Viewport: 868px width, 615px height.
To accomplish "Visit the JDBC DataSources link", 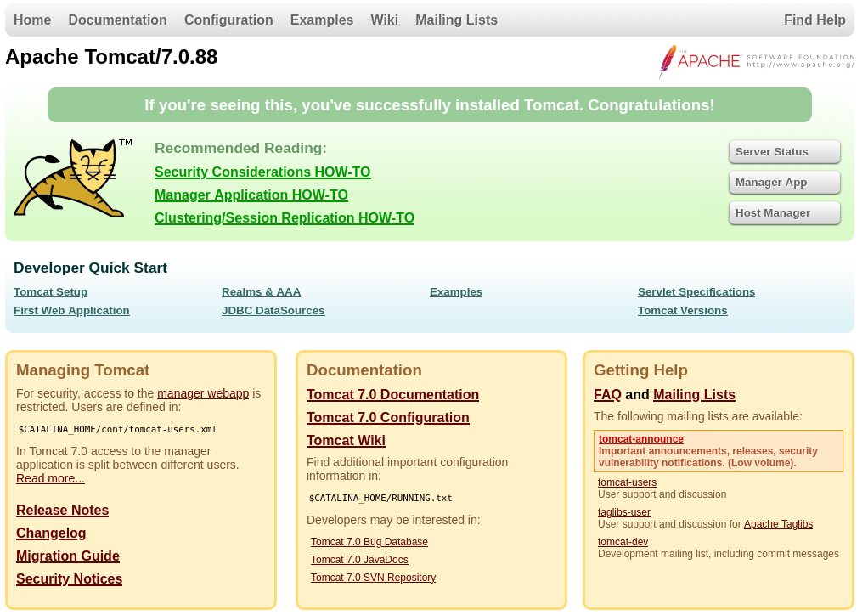I will [273, 311].
